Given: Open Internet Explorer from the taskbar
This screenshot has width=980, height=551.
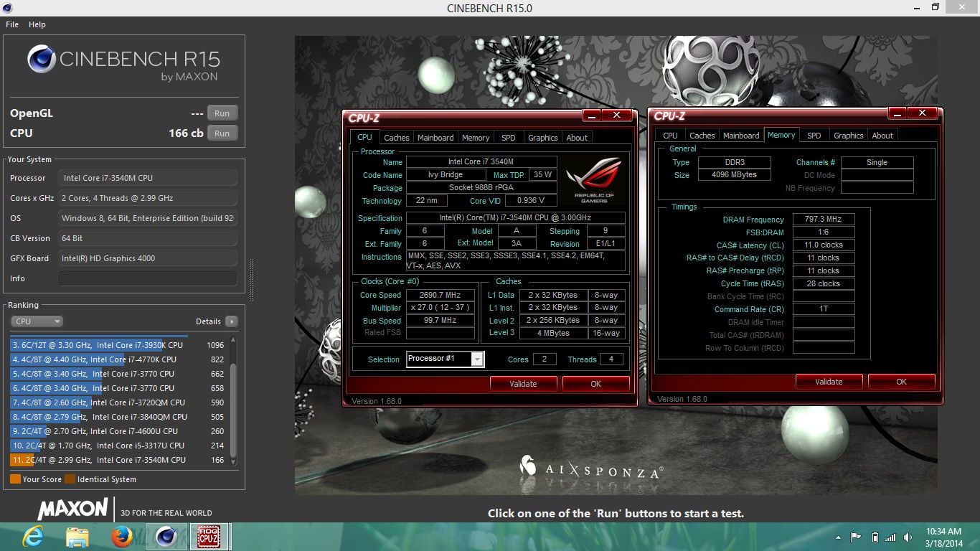Looking at the screenshot, I should pyautogui.click(x=33, y=537).
